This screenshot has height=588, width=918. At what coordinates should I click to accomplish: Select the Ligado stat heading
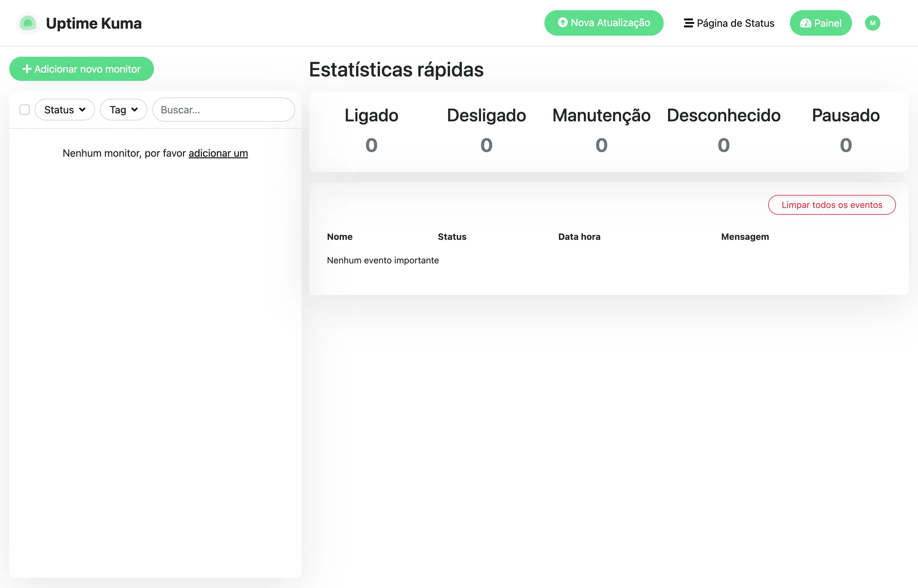[371, 115]
